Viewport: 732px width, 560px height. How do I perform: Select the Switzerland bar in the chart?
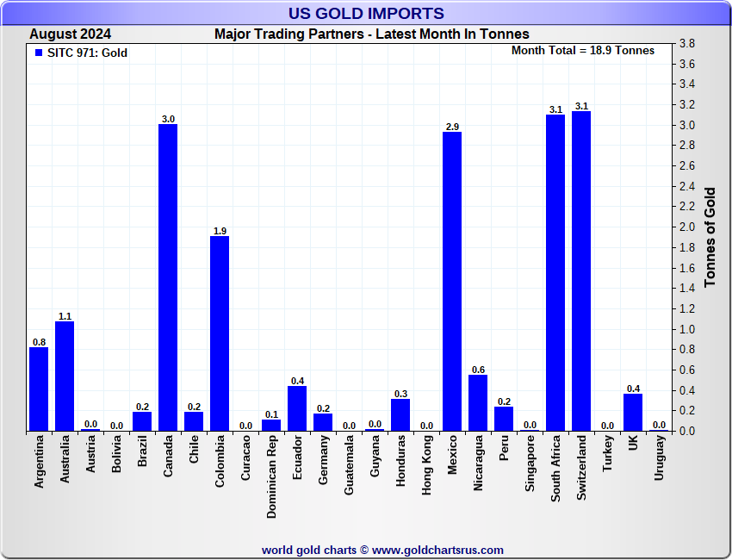pyautogui.click(x=581, y=271)
